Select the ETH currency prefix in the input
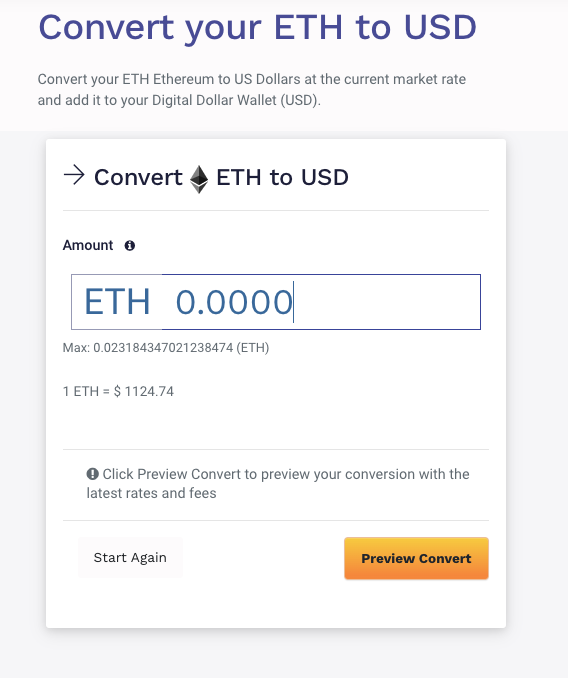This screenshot has width=568, height=678. pos(117,301)
